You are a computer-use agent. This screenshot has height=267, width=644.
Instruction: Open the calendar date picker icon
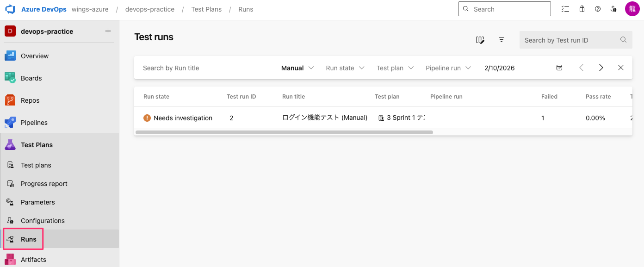click(x=559, y=68)
